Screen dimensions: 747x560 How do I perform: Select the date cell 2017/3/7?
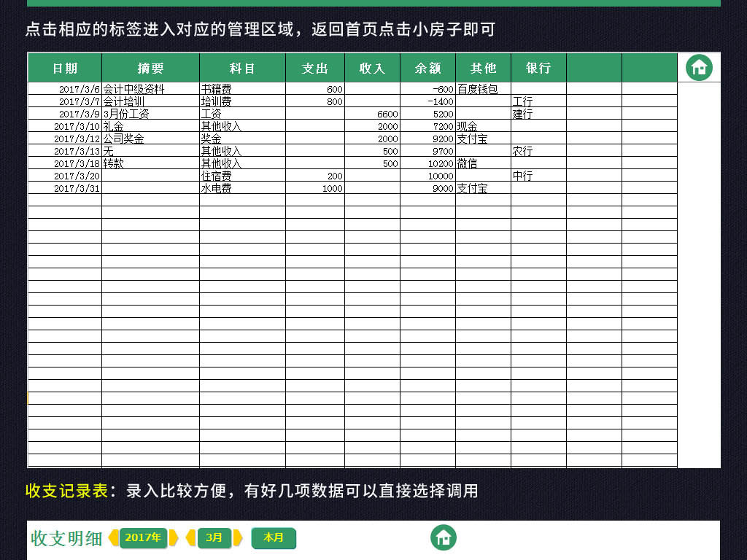pos(65,101)
